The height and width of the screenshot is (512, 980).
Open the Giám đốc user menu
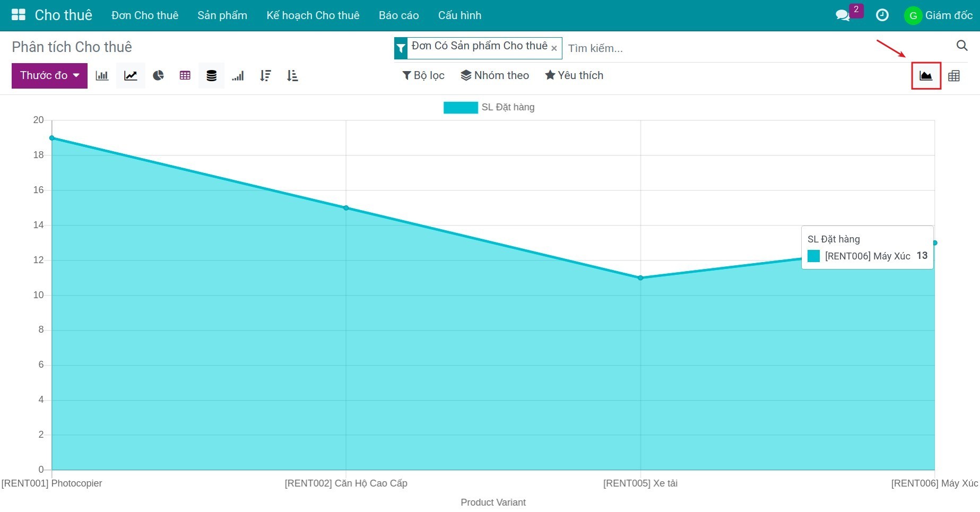938,15
